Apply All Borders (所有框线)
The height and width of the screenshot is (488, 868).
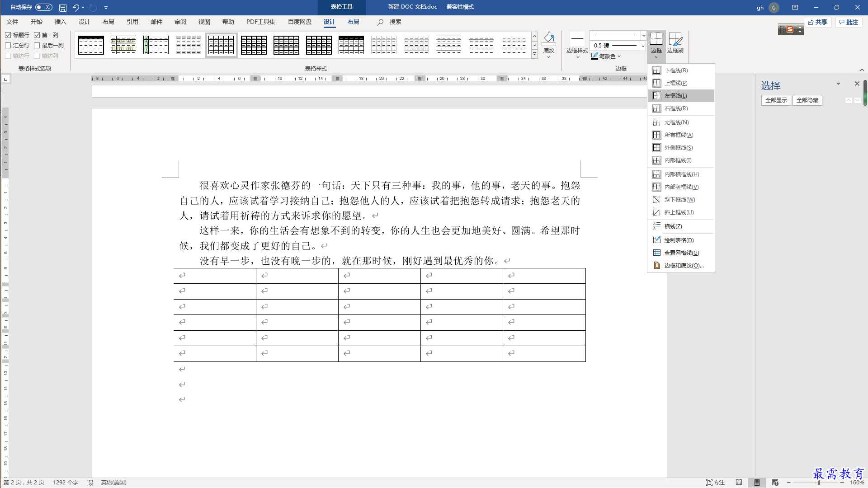click(681, 135)
